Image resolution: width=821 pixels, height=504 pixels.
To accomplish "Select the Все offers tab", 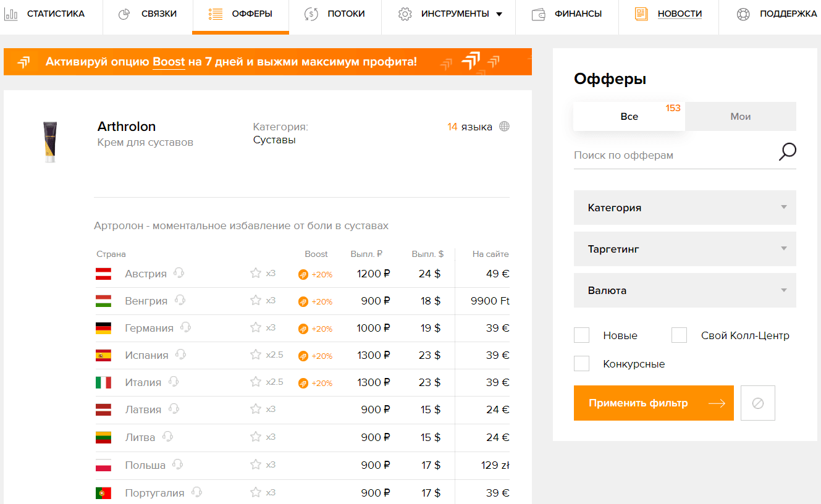I will coord(629,116).
